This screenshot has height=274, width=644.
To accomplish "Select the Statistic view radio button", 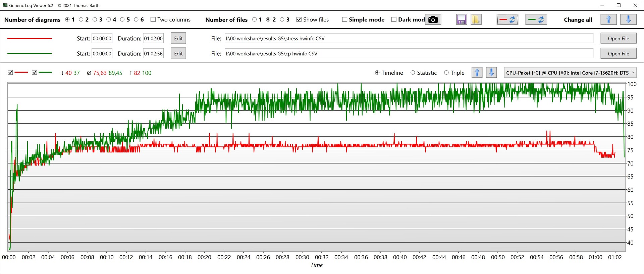I will click(x=413, y=73).
